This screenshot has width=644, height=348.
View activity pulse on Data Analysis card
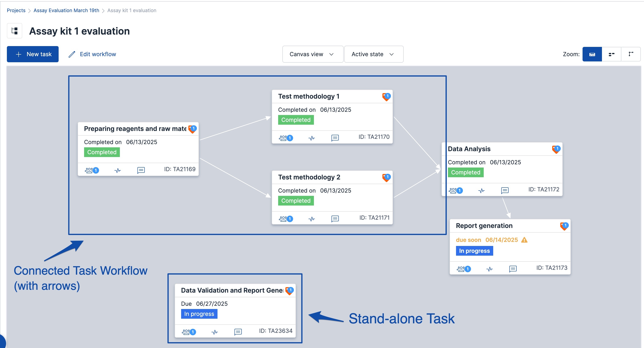coord(481,191)
